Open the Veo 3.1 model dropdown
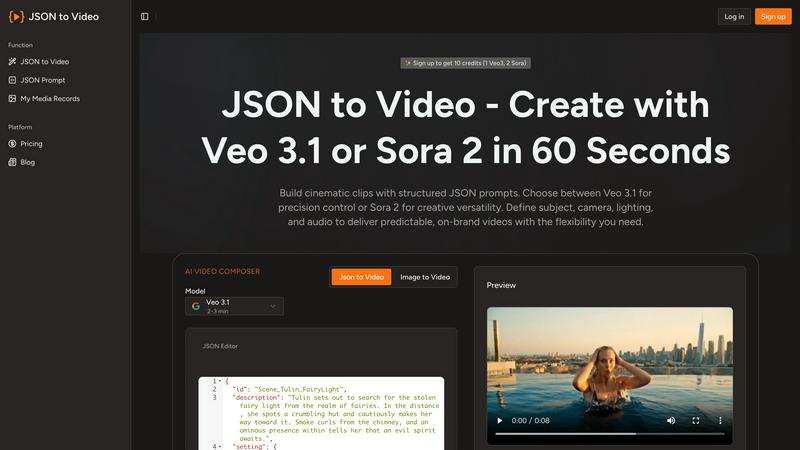The image size is (800, 450). 234,306
